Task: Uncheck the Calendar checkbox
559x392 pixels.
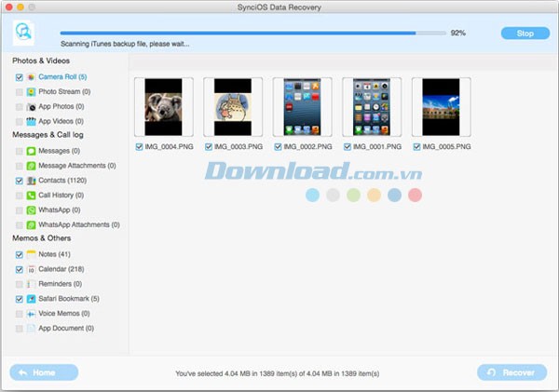Action: [x=20, y=269]
